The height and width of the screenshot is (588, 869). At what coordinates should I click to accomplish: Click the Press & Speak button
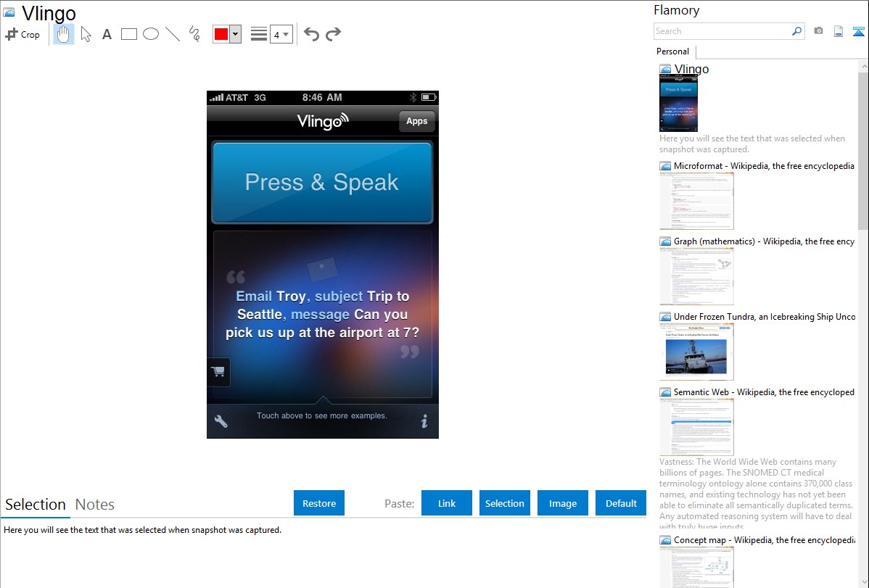point(322,182)
